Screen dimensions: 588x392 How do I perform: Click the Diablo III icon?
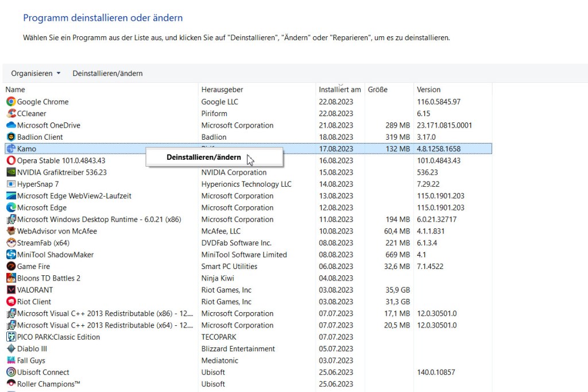point(11,349)
